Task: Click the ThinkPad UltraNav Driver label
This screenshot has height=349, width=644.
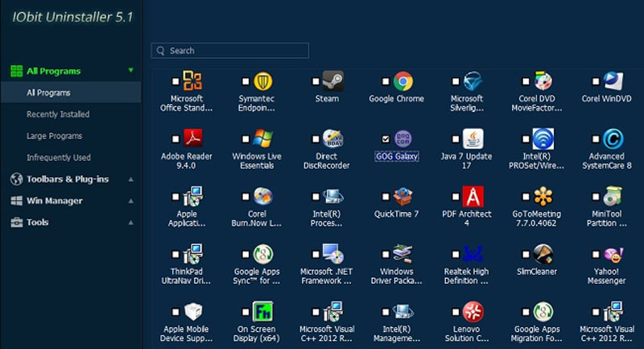Action: point(186,276)
